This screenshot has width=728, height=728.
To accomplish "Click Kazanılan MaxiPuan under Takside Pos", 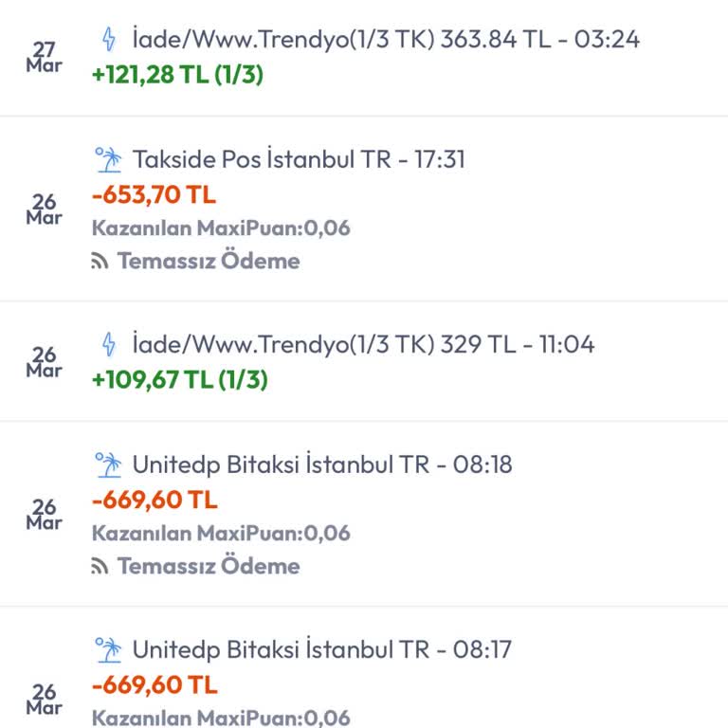I will (x=221, y=227).
